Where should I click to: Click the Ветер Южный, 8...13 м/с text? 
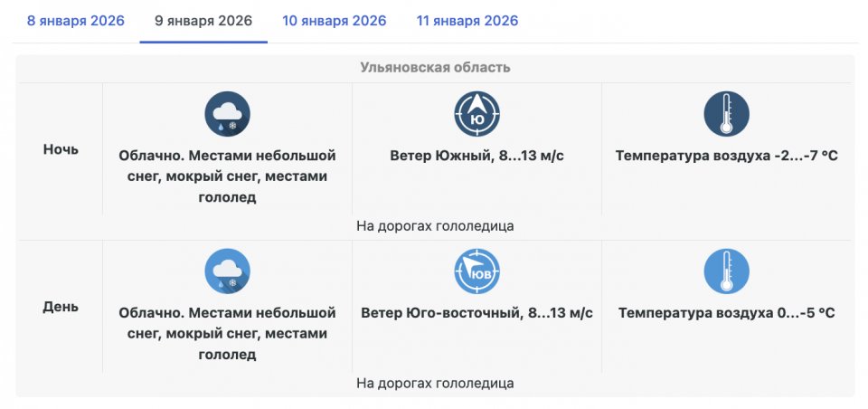(x=476, y=156)
